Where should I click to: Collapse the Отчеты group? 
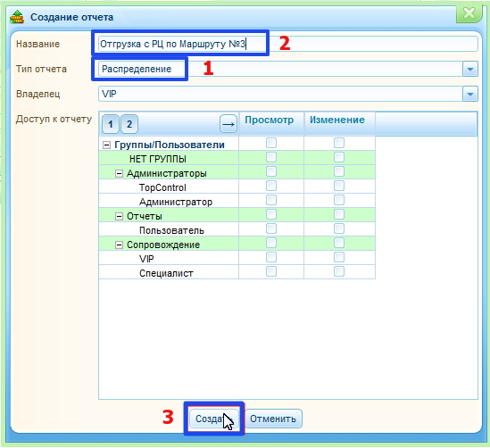click(119, 216)
